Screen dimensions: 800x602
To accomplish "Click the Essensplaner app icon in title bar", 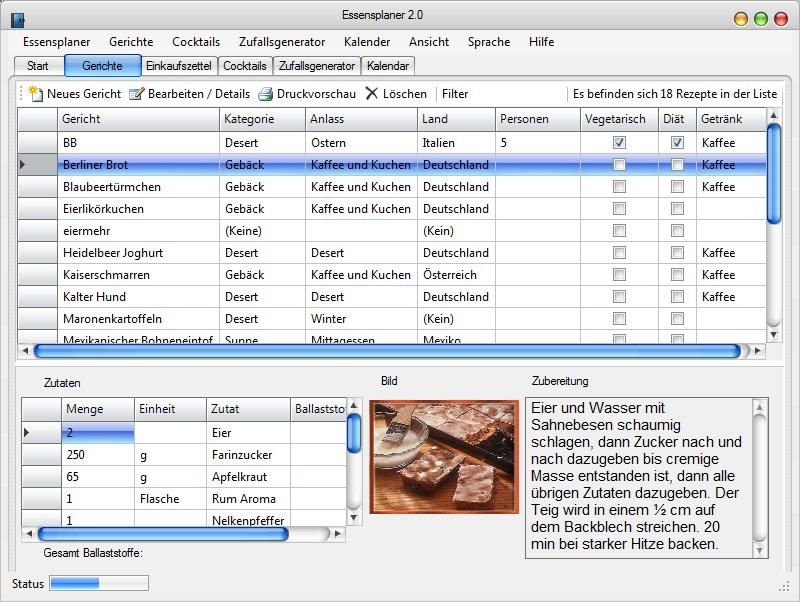I will [18, 19].
